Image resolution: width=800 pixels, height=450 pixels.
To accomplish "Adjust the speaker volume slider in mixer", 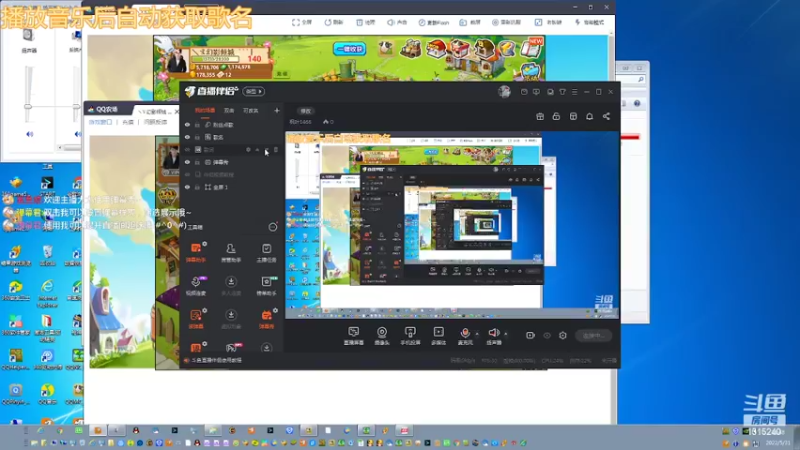I will point(28,106).
